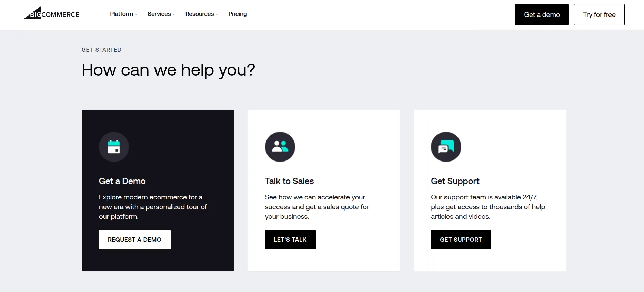The height and width of the screenshot is (292, 644).
Task: Click the REQUEST A DEMO button
Action: click(135, 240)
